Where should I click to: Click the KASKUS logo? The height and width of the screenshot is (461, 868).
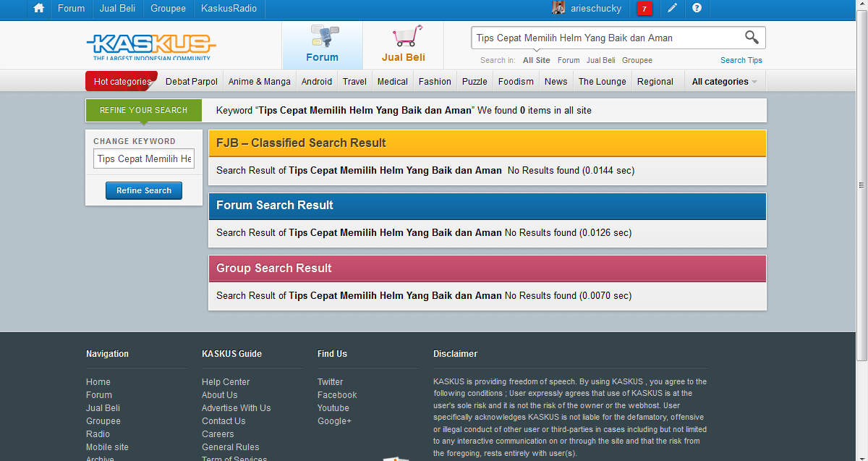point(150,46)
